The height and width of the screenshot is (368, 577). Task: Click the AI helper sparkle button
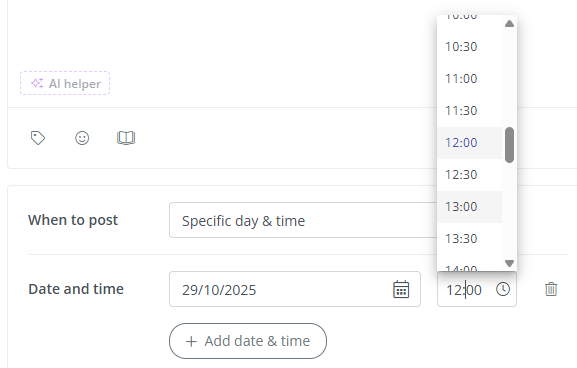pyautogui.click(x=65, y=84)
